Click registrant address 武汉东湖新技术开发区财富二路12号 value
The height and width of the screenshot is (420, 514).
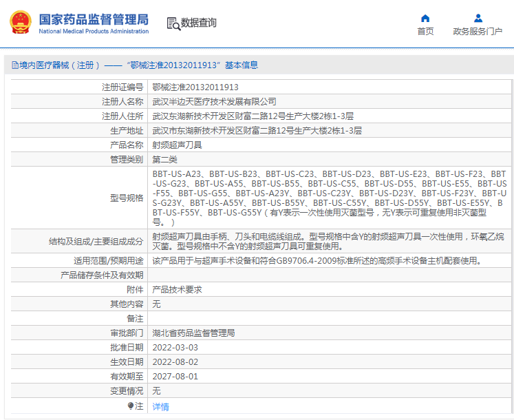click(253, 116)
